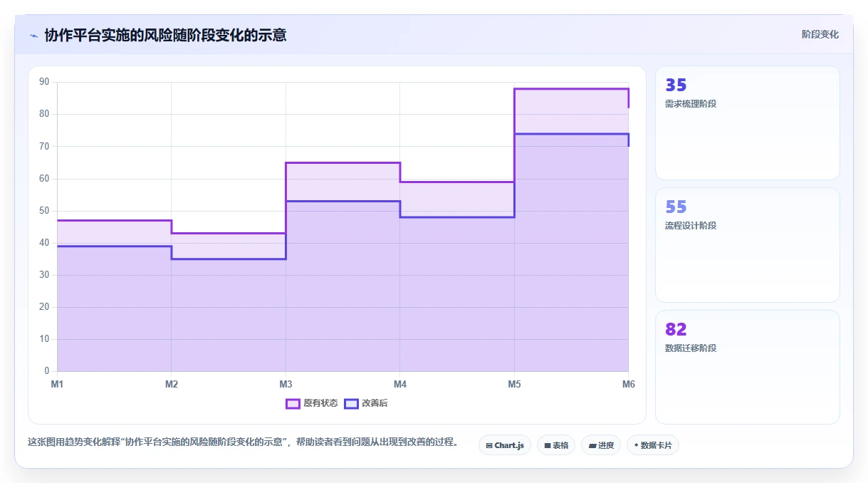Click the 数据卡片 tag icon
This screenshot has height=483, width=868.
(636, 445)
